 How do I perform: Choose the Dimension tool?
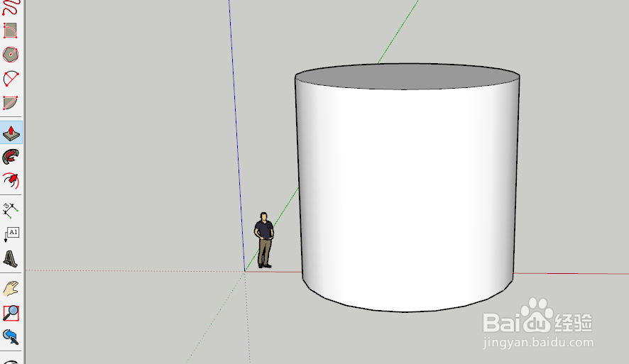pos(11,210)
